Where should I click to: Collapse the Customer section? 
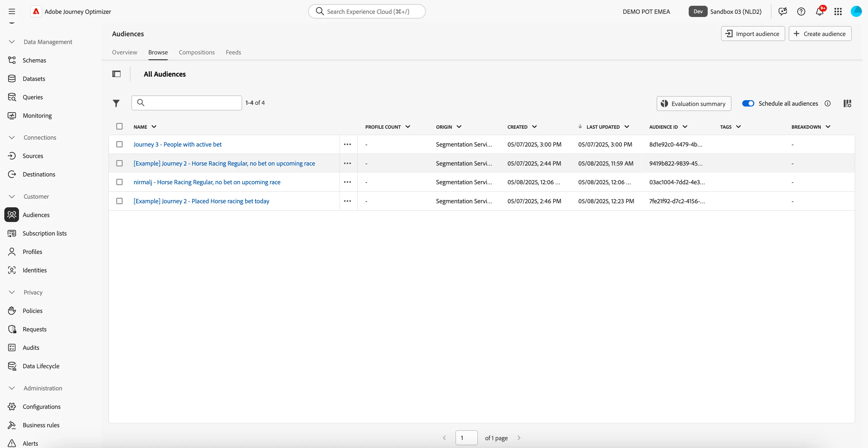(12, 196)
